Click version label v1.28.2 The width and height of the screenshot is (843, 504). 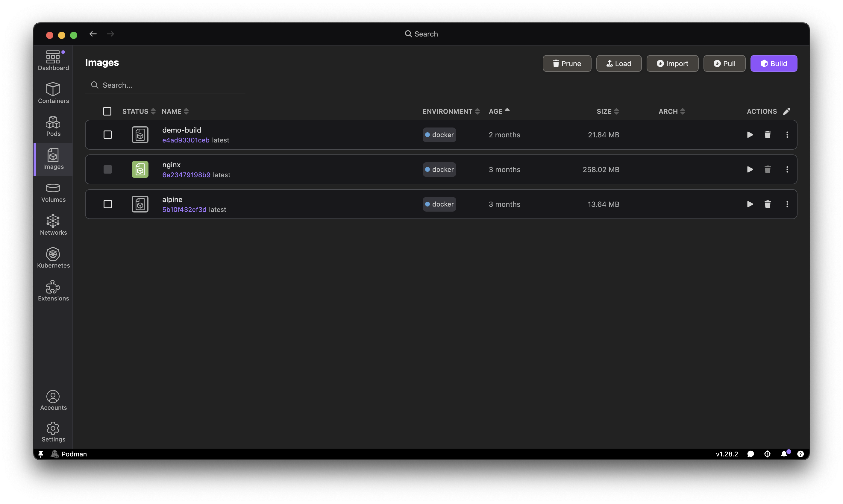point(727,454)
